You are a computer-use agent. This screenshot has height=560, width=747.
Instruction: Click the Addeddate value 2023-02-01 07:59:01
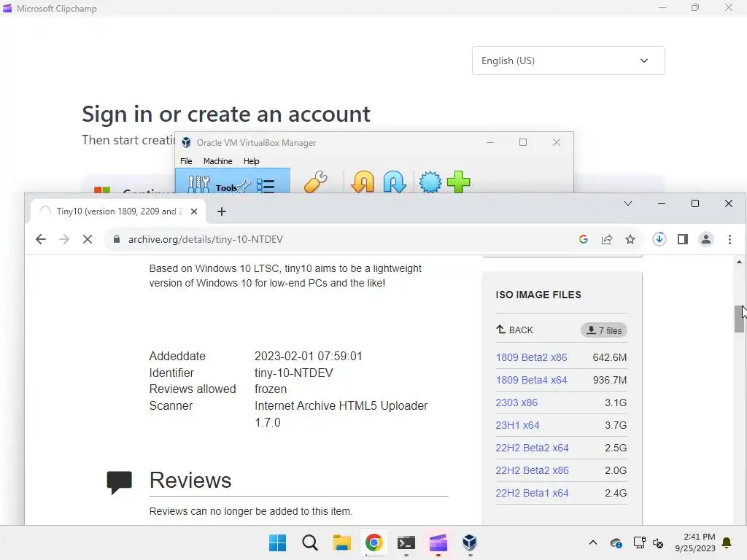pos(309,356)
